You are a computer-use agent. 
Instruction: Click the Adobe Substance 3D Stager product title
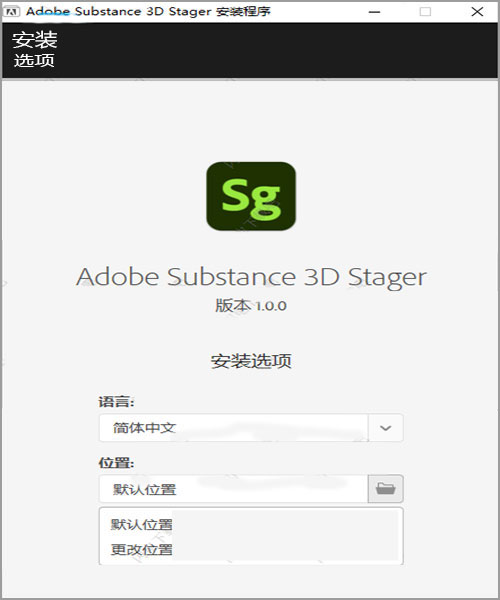(251, 277)
